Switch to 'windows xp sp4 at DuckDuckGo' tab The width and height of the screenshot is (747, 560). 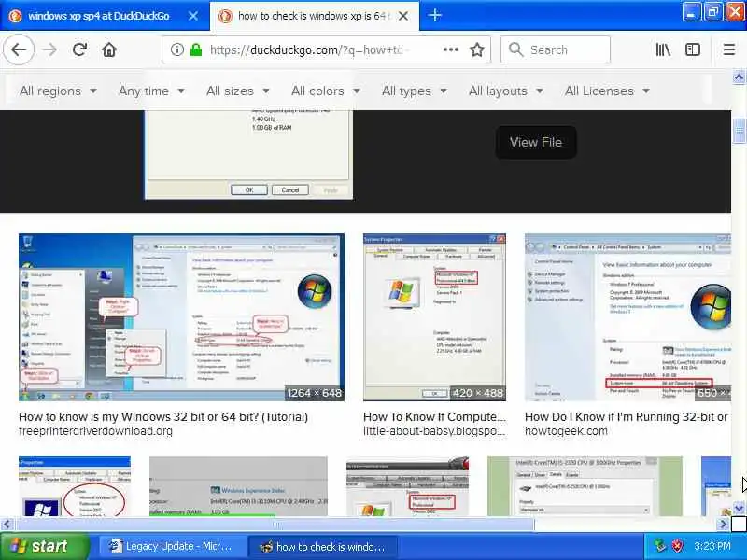[105, 16]
